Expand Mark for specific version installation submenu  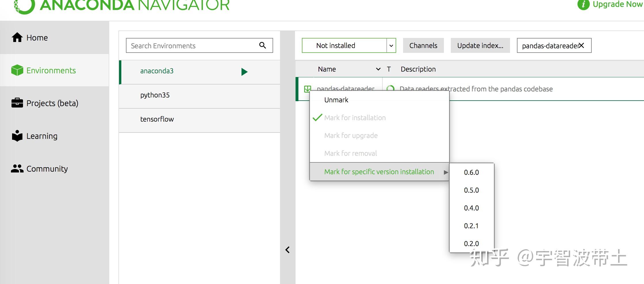tap(379, 172)
